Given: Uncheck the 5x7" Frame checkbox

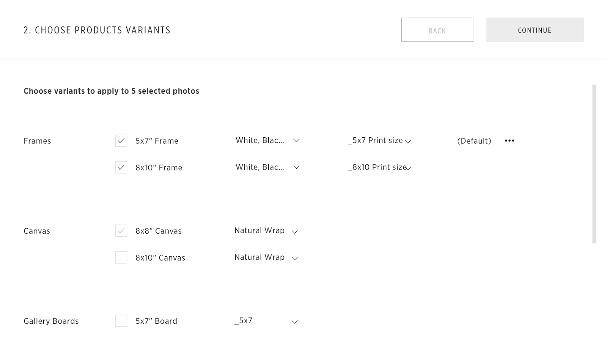Looking at the screenshot, I should tap(121, 141).
